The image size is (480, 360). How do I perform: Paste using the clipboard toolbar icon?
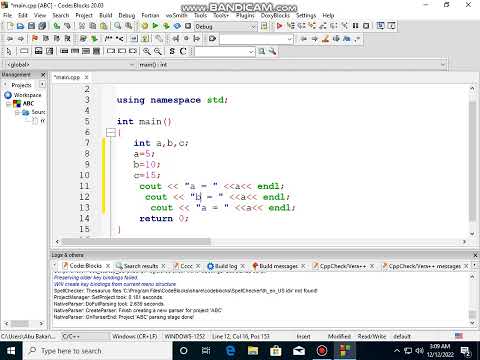(104, 26)
